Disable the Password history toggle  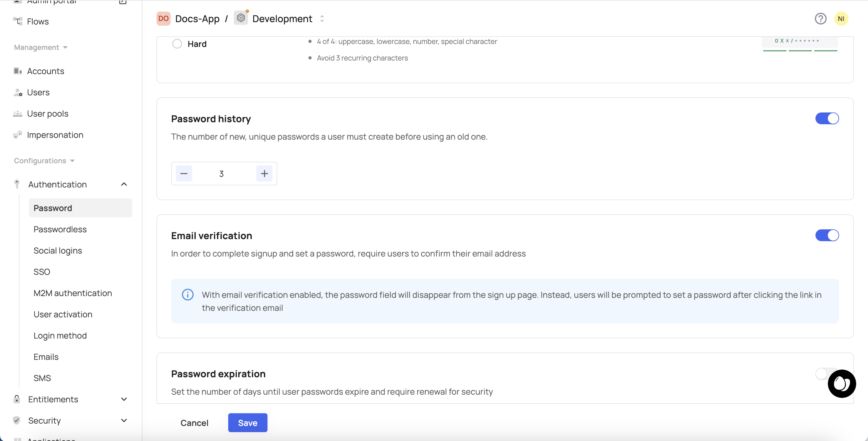tap(827, 119)
